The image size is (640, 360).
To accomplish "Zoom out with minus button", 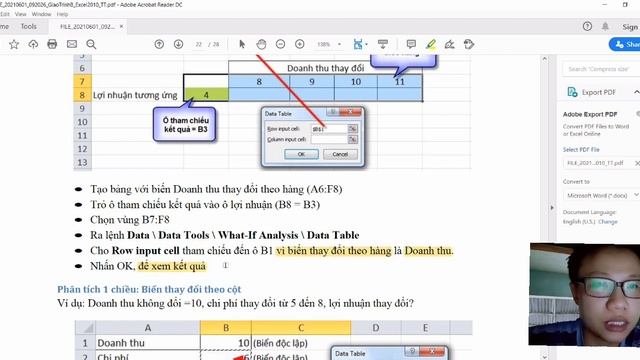I will click(280, 44).
